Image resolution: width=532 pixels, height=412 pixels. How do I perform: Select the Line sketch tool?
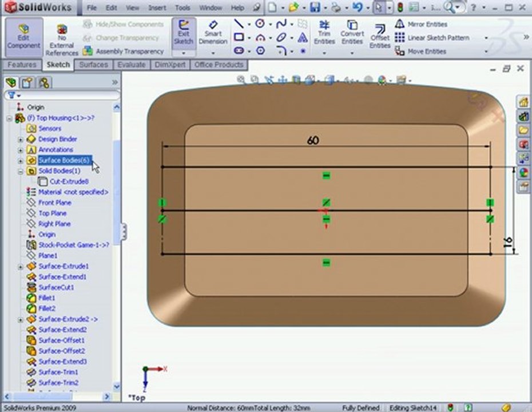(239, 24)
